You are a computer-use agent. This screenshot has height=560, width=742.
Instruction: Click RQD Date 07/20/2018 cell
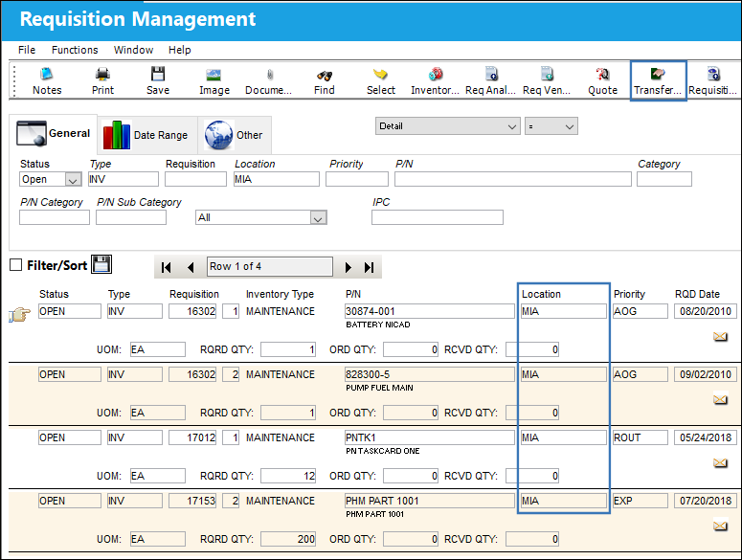pyautogui.click(x=705, y=501)
